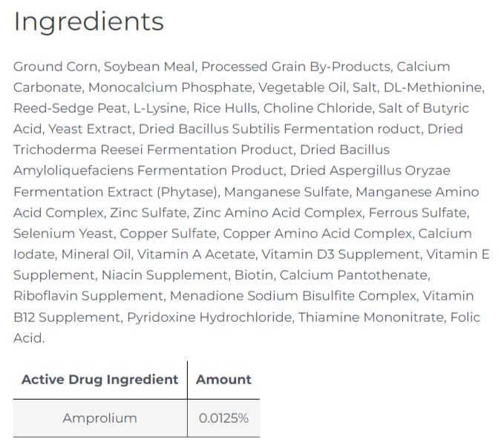504x445 pixels.
Task: Click Thiamine Mononitrate text
Action: (372, 317)
